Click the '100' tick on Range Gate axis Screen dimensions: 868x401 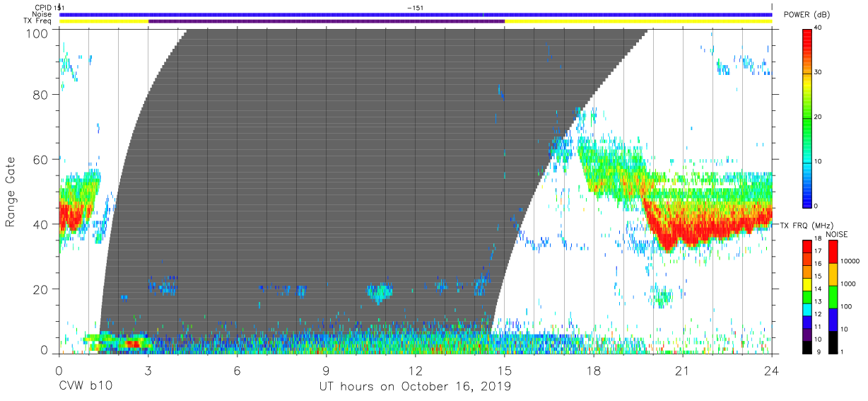pyautogui.click(x=37, y=33)
